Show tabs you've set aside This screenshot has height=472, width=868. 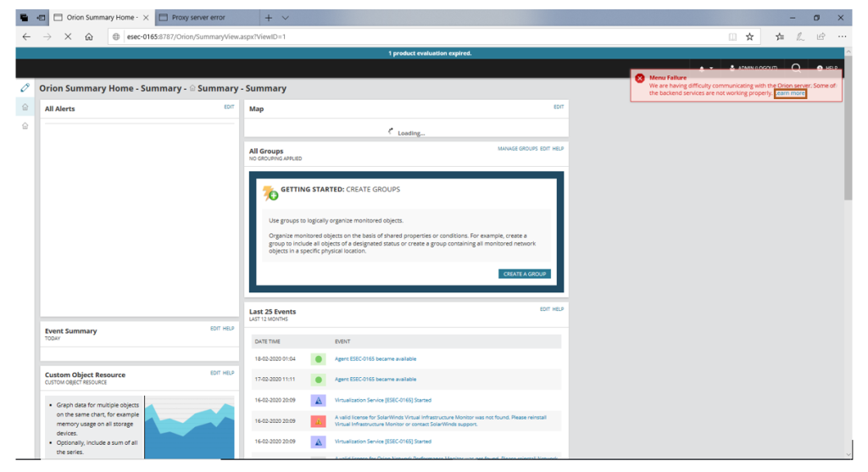pyautogui.click(x=24, y=18)
